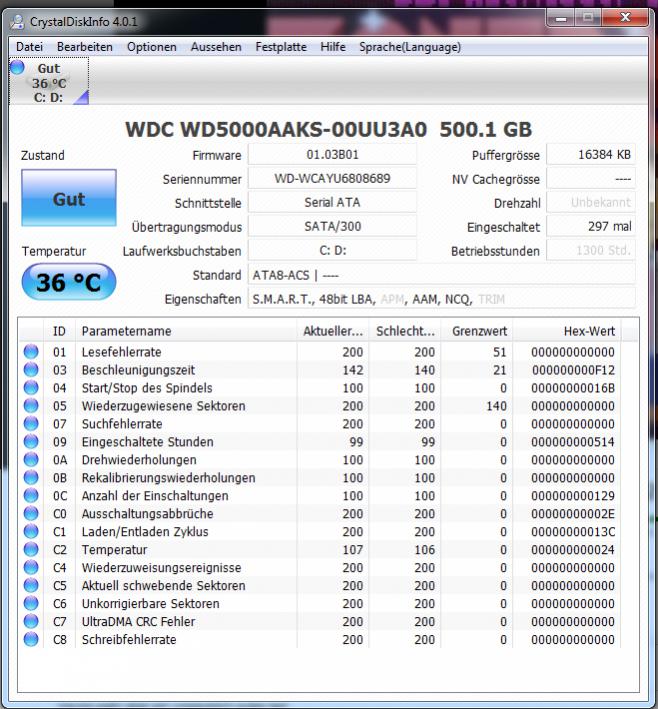Click the status orb for Wiederzuweisungsereignisse

(31, 567)
